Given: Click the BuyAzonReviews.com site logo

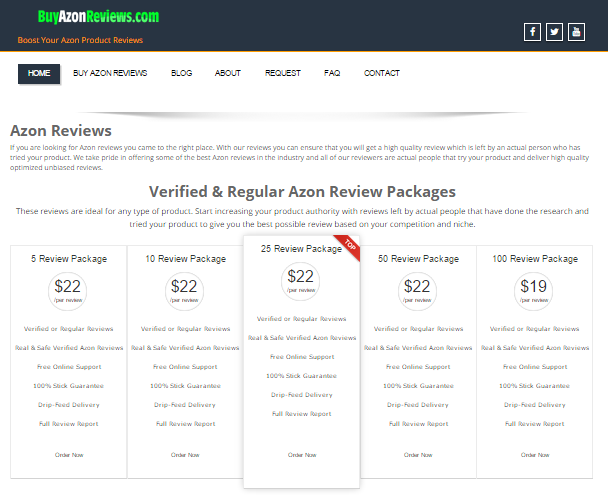Looking at the screenshot, I should click(98, 17).
